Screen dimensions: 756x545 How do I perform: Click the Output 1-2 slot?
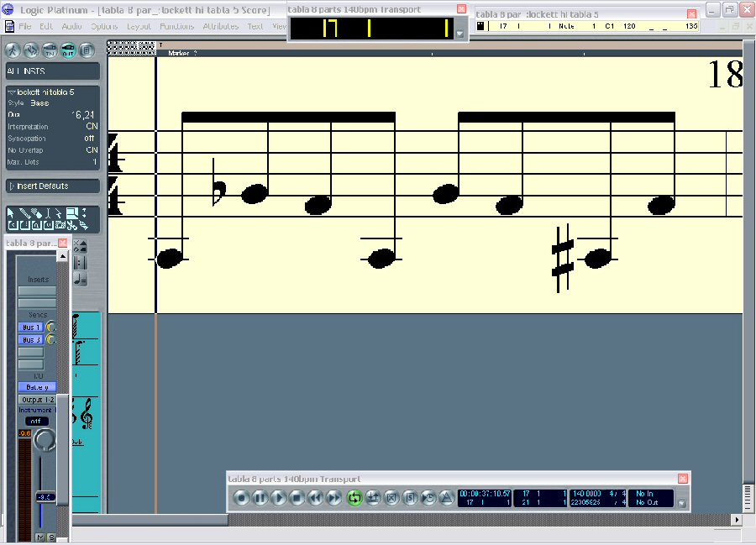point(37,400)
